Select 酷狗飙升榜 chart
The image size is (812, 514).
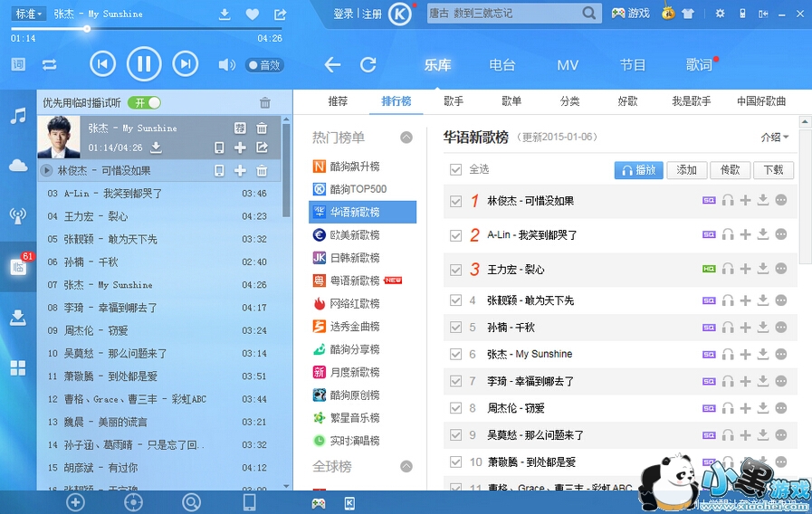[x=362, y=167]
